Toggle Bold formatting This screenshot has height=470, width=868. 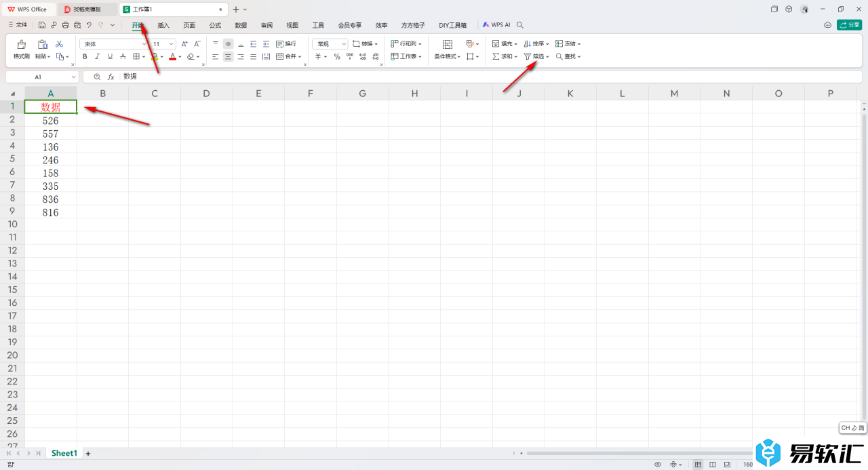tap(85, 56)
